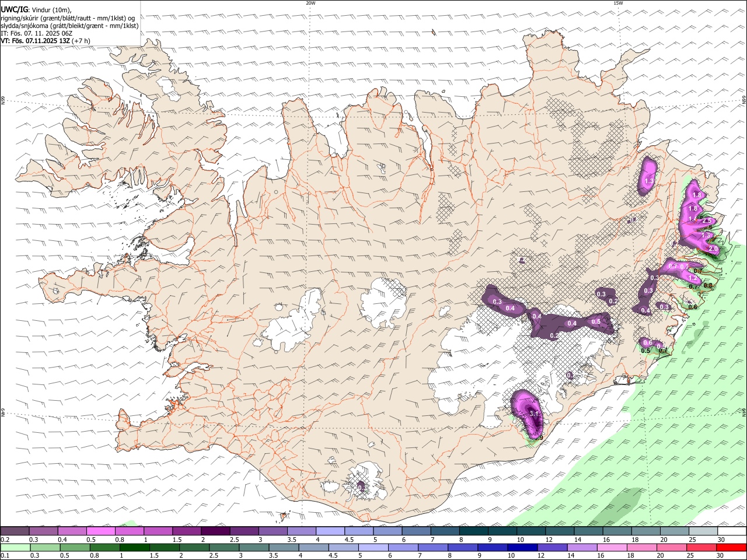Pick the dark teal 9–10 swatch, upper legend
Viewport: 747px width, 560px height.
click(x=474, y=531)
